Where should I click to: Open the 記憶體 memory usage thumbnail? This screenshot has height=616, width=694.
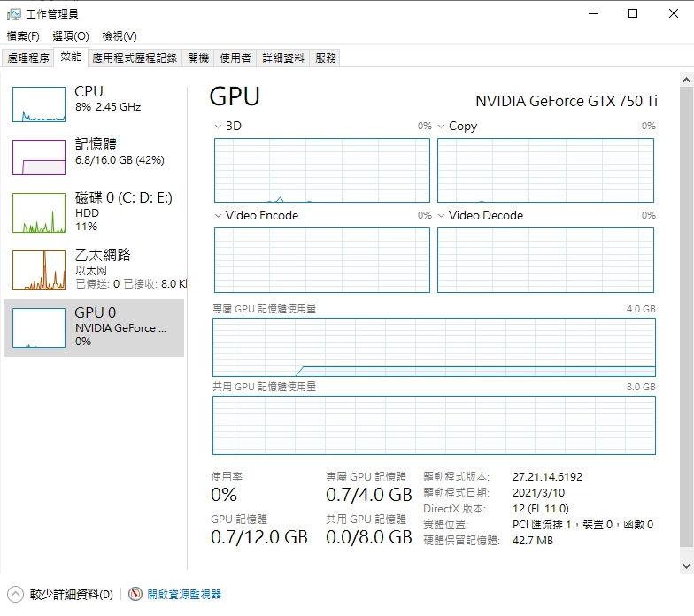[39, 158]
